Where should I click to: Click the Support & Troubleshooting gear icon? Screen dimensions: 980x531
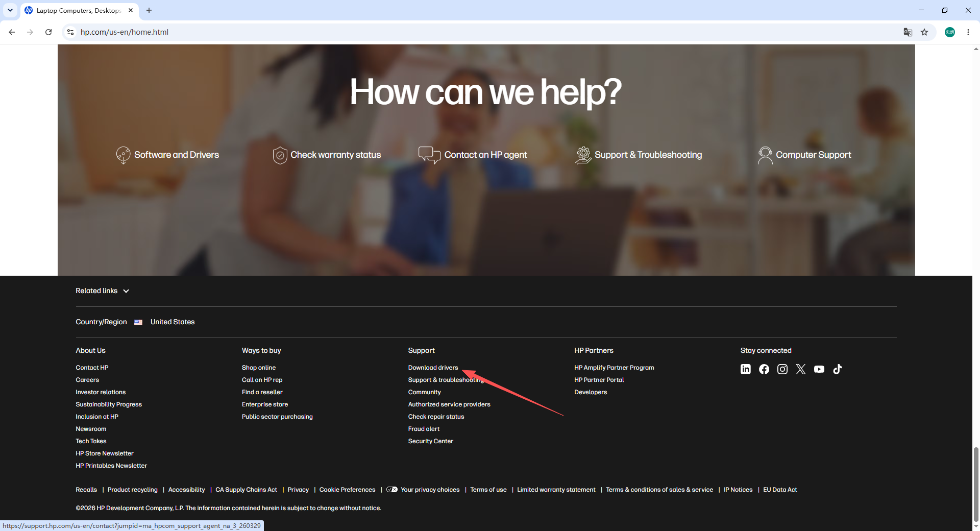click(583, 155)
